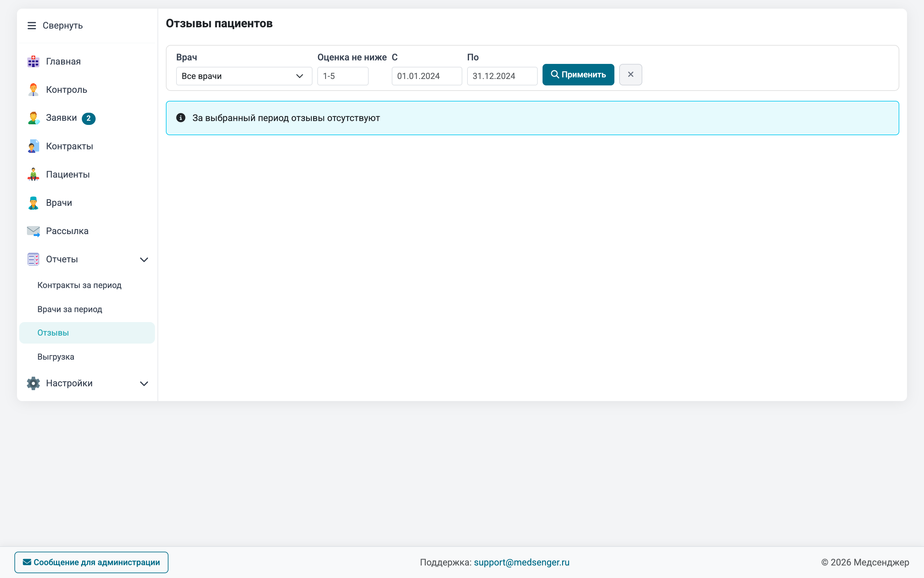Viewport: 924px width, 578px height.
Task: Open the Выгрузка submenu item
Action: [87, 357]
